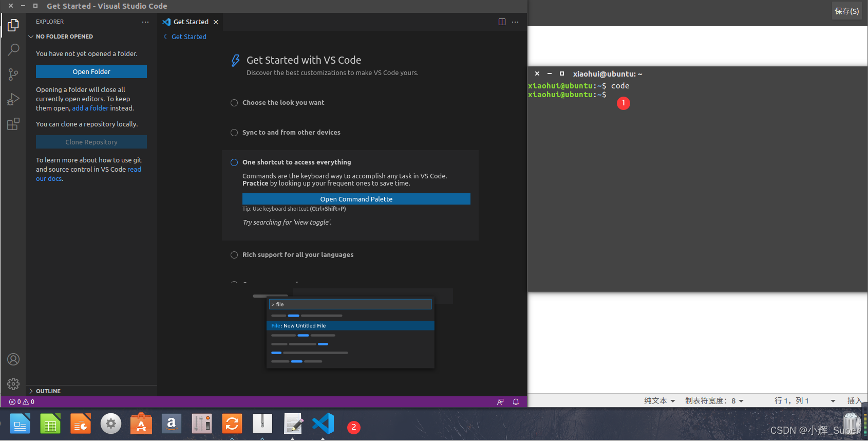Image resolution: width=868 pixels, height=441 pixels.
Task: Open editor more actions ellipsis
Action: 515,22
